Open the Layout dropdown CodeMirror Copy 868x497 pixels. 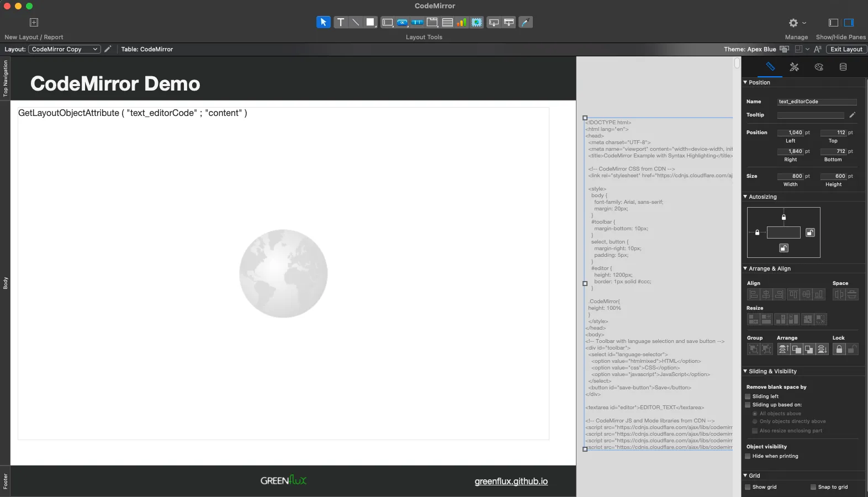point(64,49)
